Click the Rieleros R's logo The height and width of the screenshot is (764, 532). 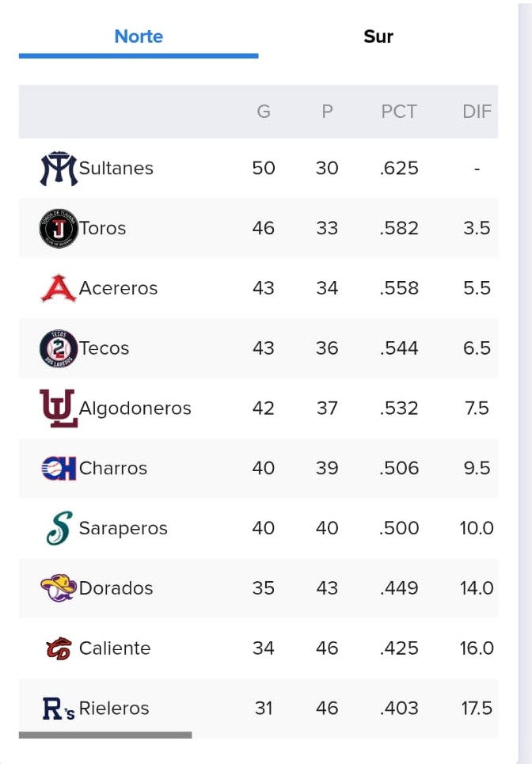pyautogui.click(x=59, y=709)
